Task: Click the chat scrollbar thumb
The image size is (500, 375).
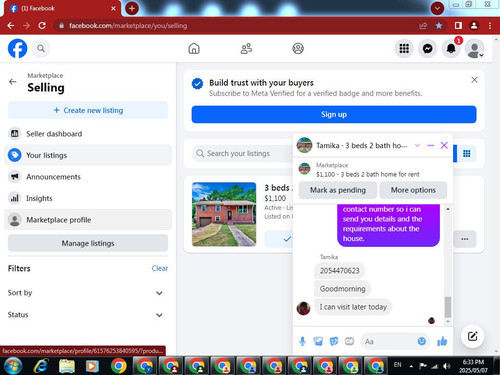Action: click(x=448, y=307)
